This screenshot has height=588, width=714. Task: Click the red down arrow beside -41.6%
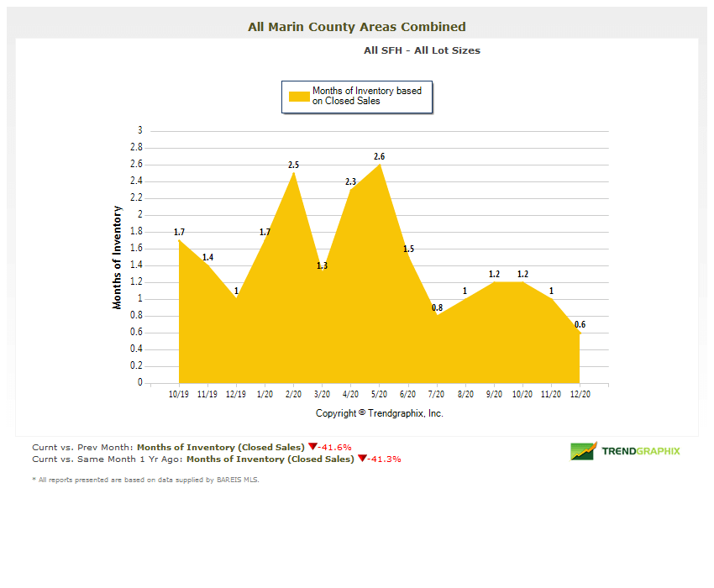pyautogui.click(x=312, y=447)
